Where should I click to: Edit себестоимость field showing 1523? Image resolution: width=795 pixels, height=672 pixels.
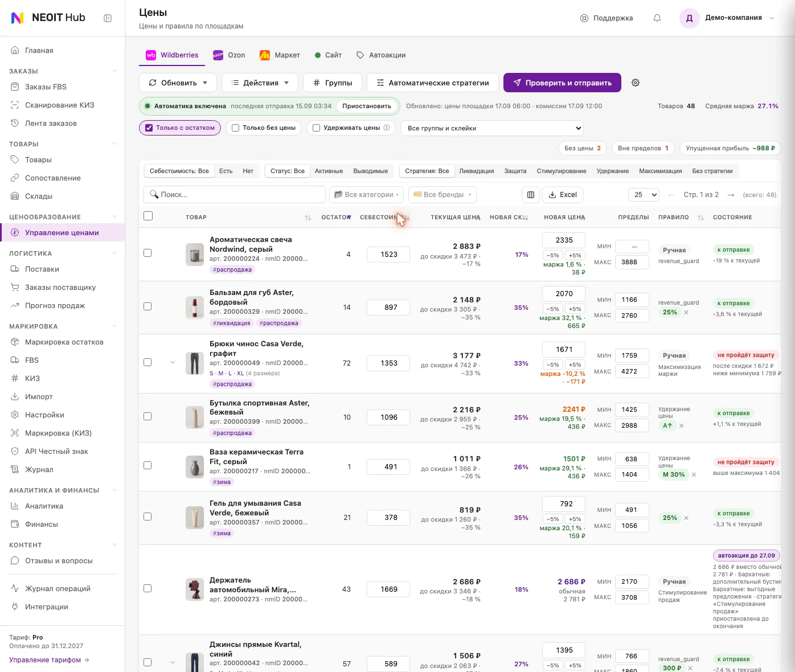(x=388, y=255)
